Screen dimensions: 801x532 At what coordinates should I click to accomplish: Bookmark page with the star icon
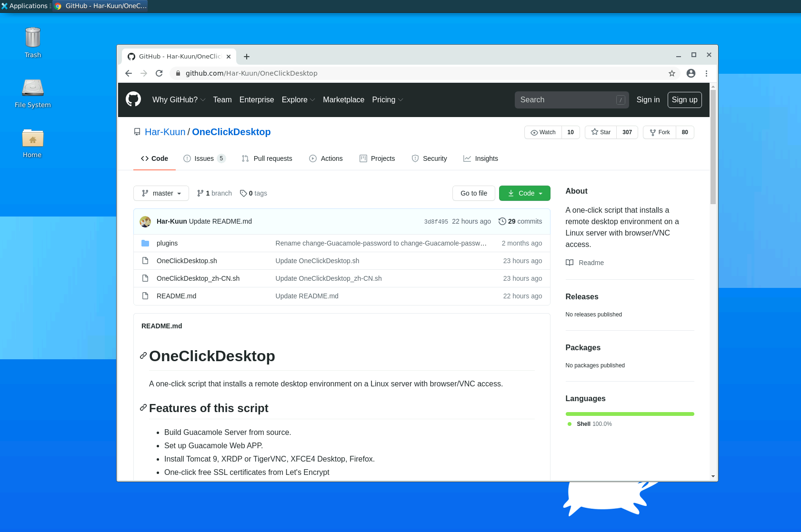[672, 73]
